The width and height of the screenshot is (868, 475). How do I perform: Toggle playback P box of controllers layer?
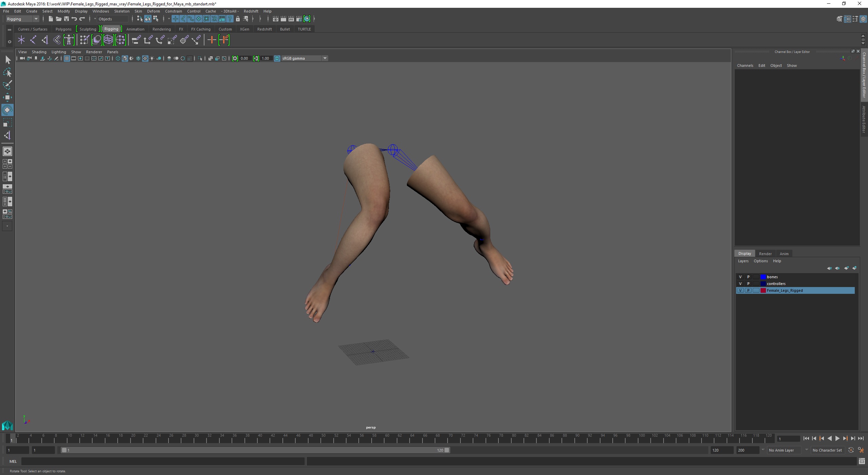(748, 284)
